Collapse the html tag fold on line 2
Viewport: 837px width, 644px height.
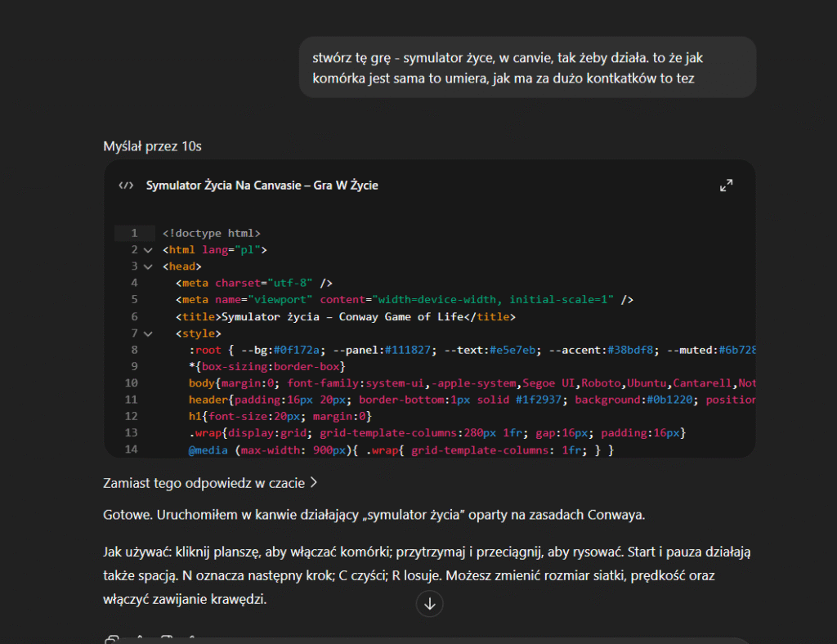coord(149,250)
